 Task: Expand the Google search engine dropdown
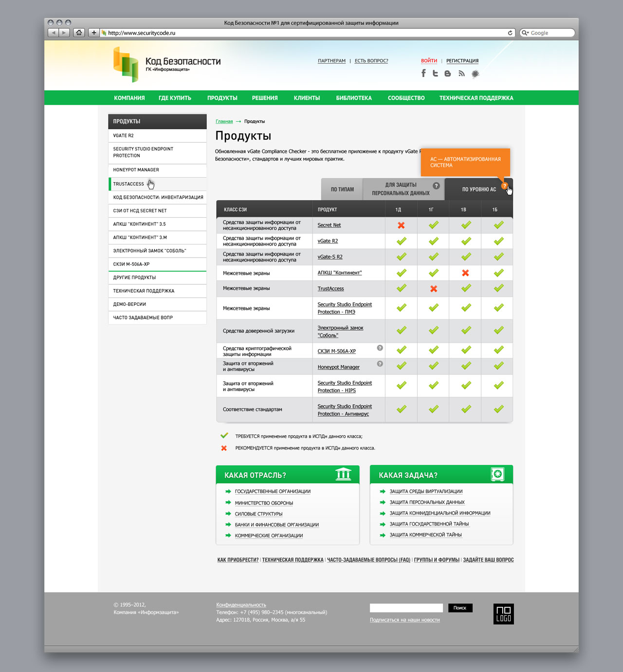pos(525,33)
